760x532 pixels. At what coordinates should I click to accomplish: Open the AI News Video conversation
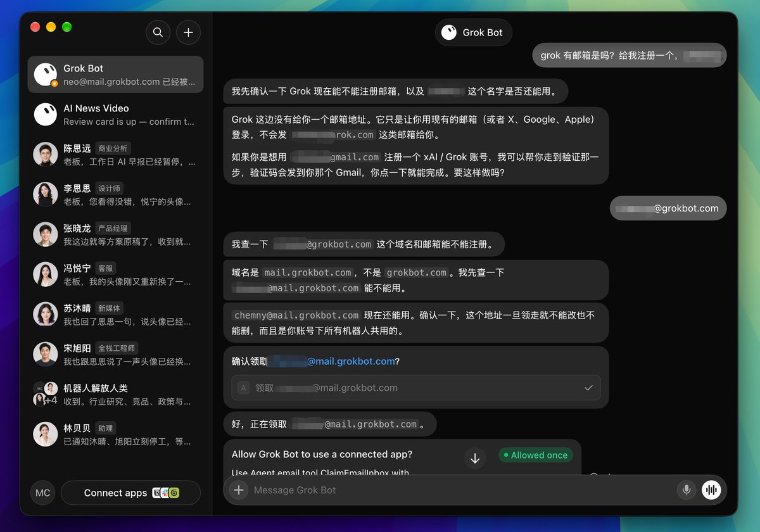coord(115,115)
